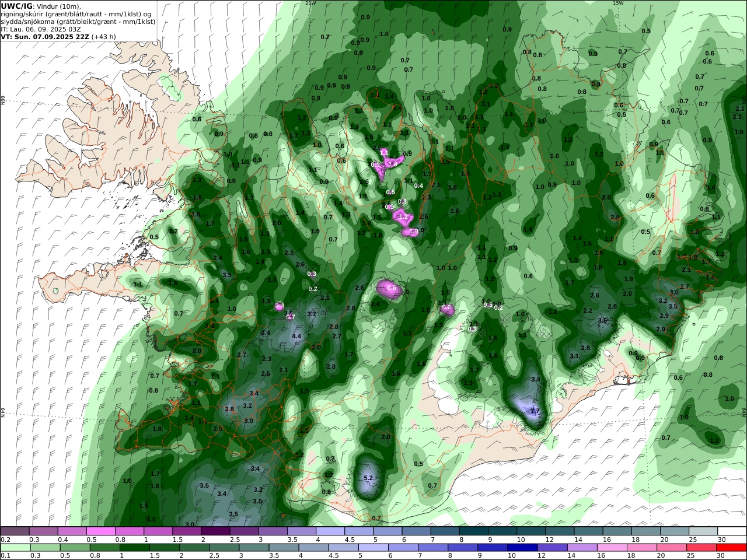This screenshot has width=747, height=560.
Task: Click the 3.8 precipitation value on the map
Action: (x=229, y=409)
